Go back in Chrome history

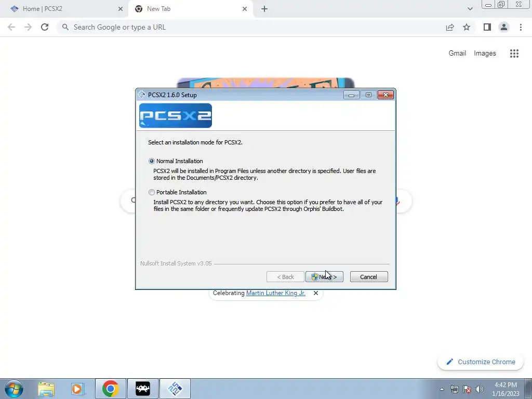point(11,27)
